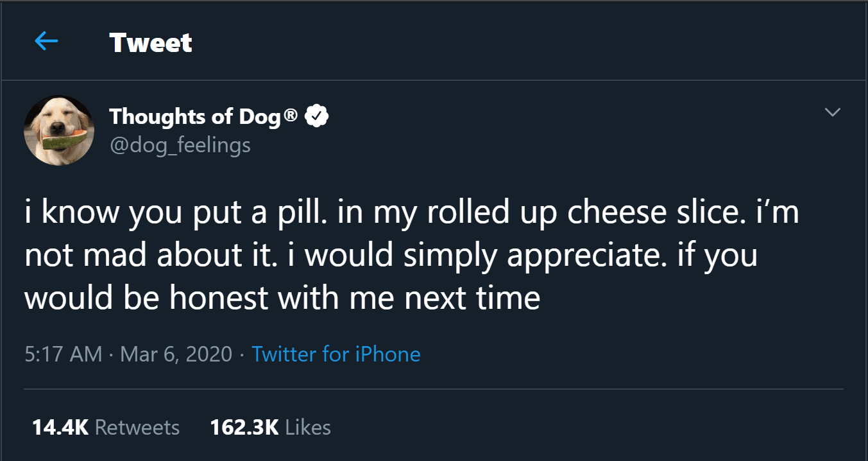Visit the @dog_feelings handle profile

coord(180,145)
